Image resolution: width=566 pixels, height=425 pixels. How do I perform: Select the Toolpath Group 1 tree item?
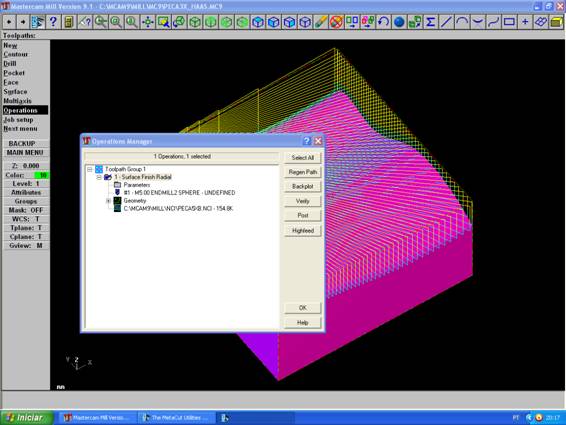tap(125, 169)
